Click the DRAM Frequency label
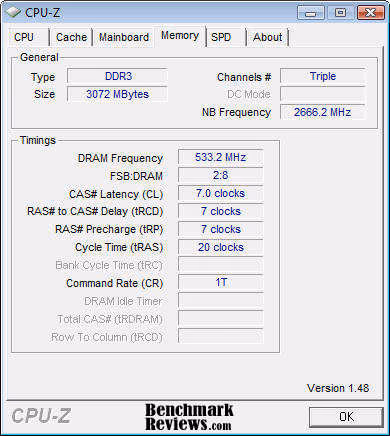390x436 pixels. click(120, 158)
